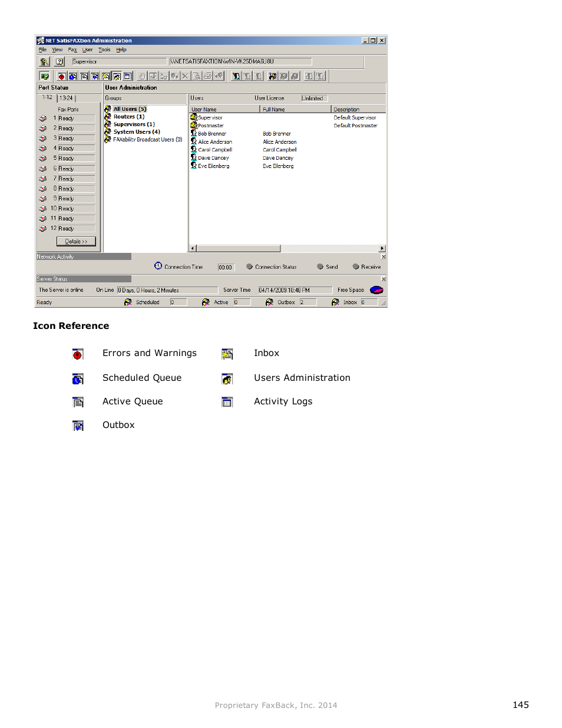Click the Connection Time 00:00 field
The width and height of the screenshot is (562, 728).
[x=226, y=267]
